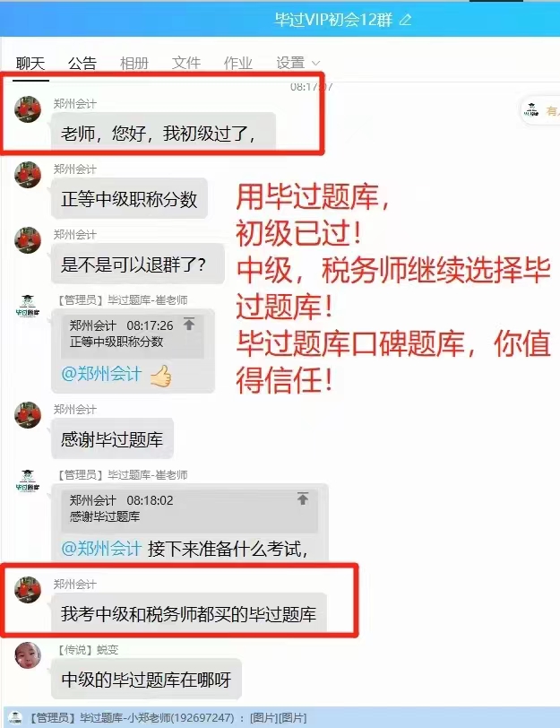This screenshot has height=728, width=560.
Task: Open 蜕变 user avatar
Action: click(x=28, y=655)
